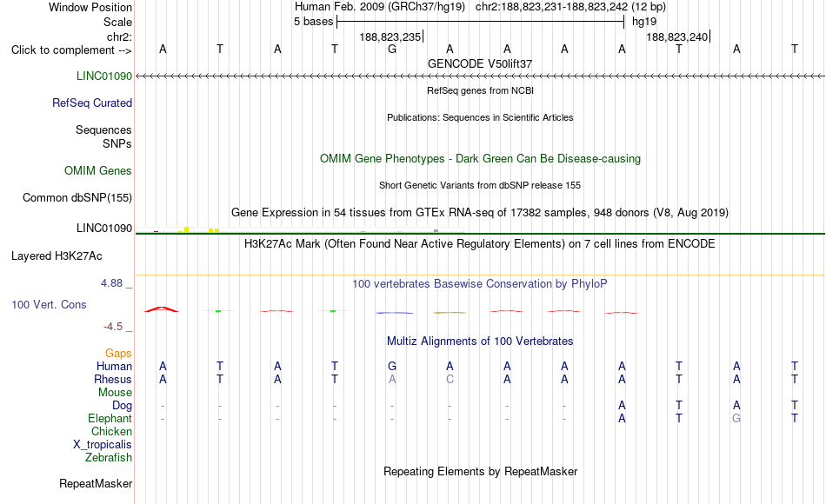Viewport: 826px width, 504px height.
Task: Click the small red GTEx expression bar
Action: click(x=156, y=231)
